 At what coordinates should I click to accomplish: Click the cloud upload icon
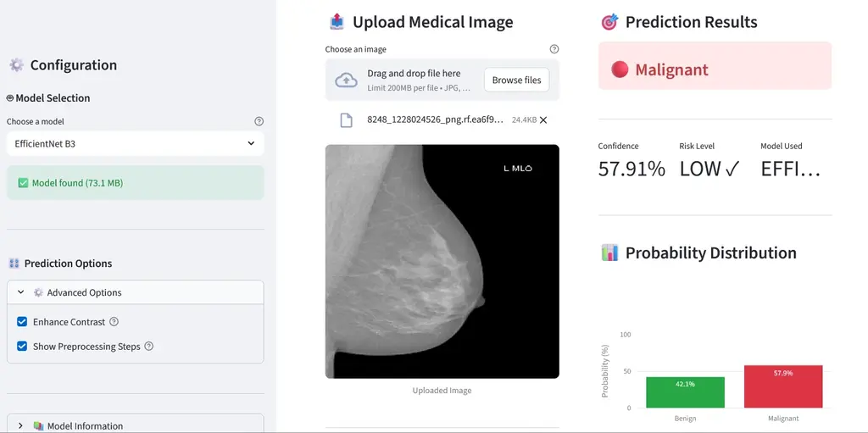tap(346, 80)
